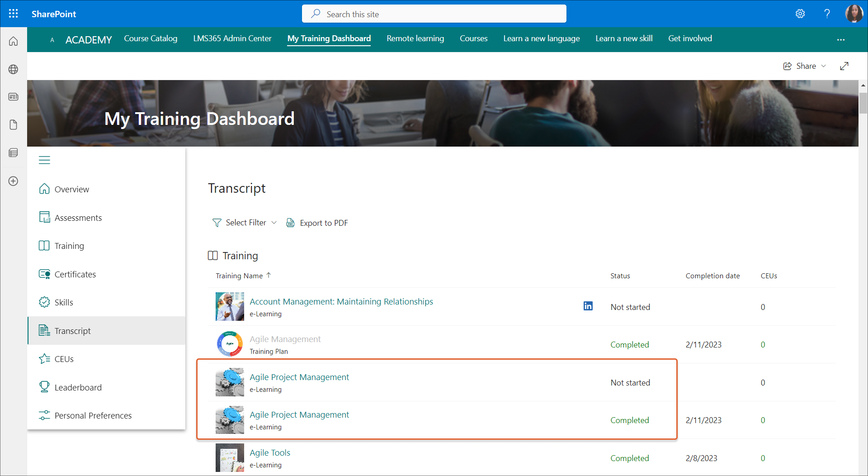
Task: Click the expand to full screen icon
Action: [844, 66]
